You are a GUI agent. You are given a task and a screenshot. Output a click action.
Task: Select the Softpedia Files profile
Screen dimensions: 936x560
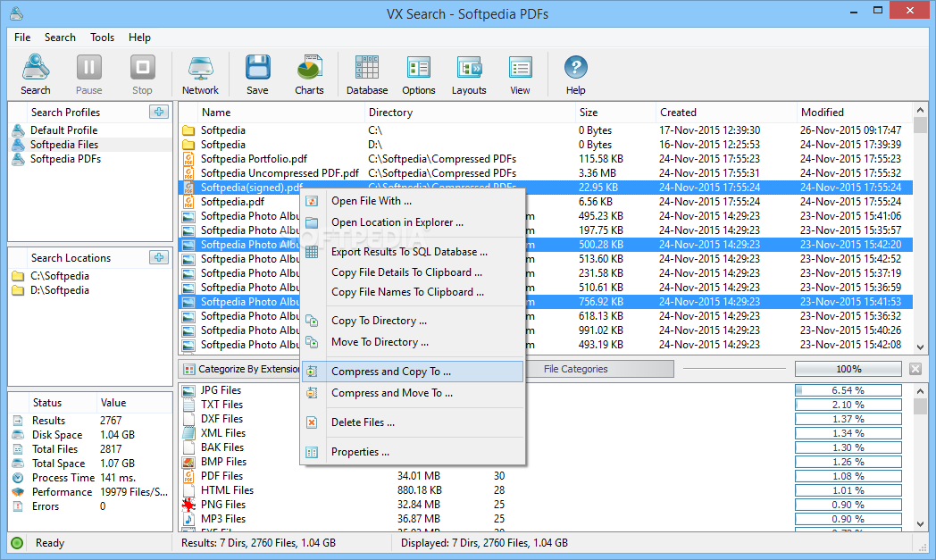tap(91, 145)
